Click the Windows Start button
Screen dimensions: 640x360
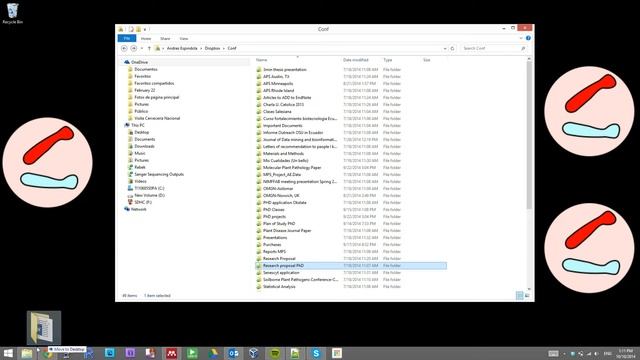coord(8,353)
